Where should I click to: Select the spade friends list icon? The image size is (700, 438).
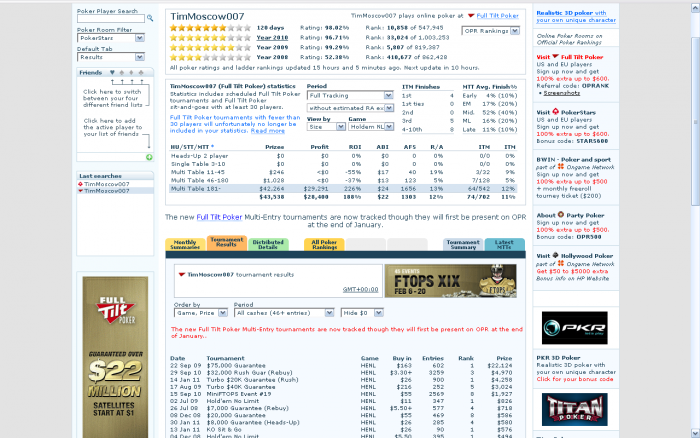[x=121, y=72]
